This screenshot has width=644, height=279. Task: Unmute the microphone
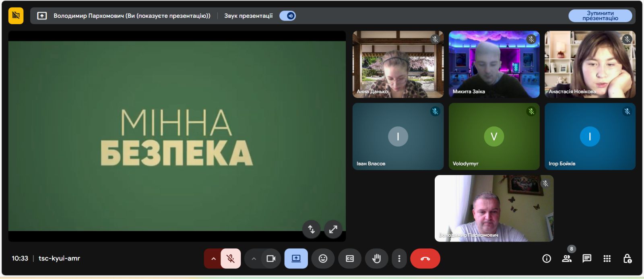point(231,258)
